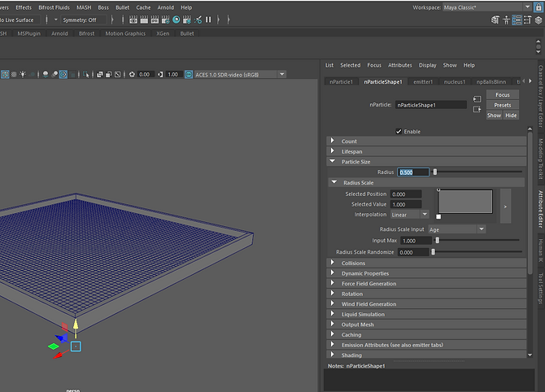Open the Bifrost Fluids menu

[x=54, y=7]
